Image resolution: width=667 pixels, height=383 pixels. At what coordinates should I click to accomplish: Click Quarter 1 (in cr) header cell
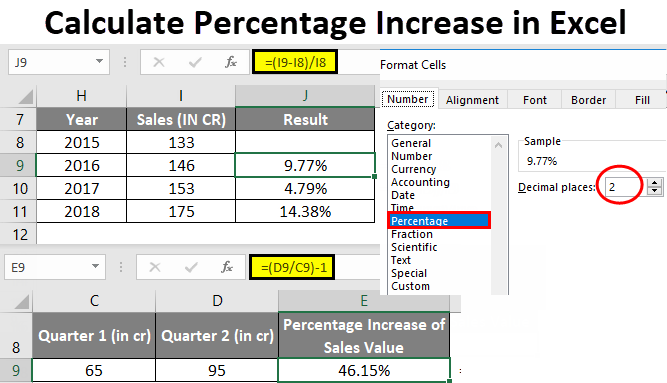[x=94, y=335]
